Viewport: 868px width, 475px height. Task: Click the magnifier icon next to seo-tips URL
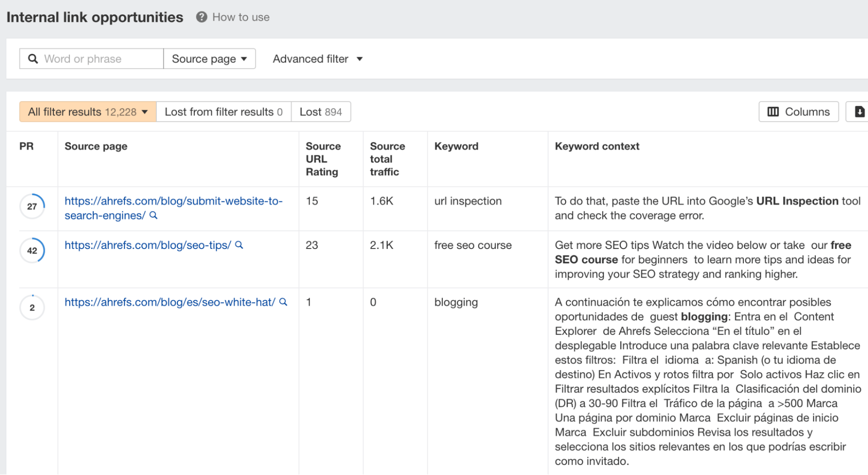[238, 245]
